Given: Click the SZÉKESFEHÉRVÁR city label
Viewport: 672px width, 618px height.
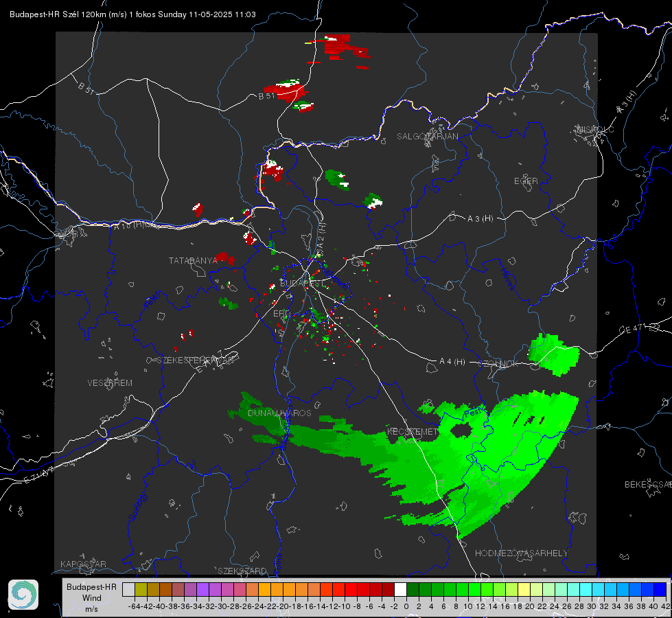Looking at the screenshot, I should coord(195,360).
